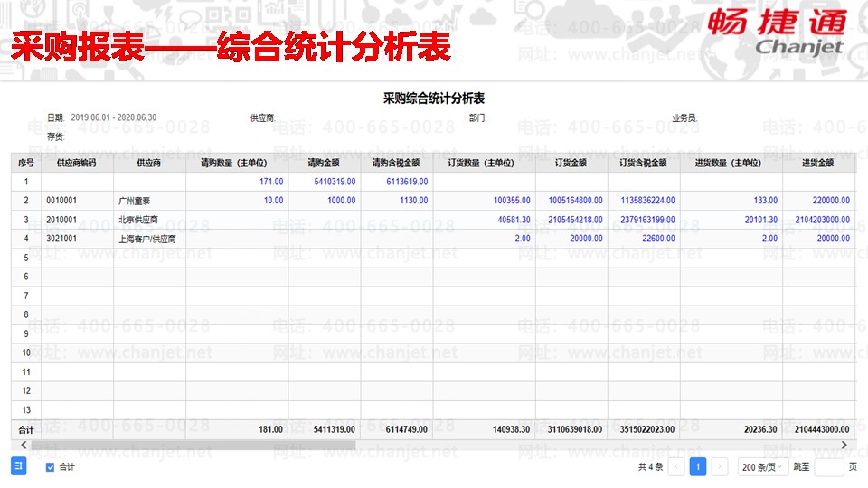
Task: Click the 进货数量 (主单位) column header
Action: pyautogui.click(x=731, y=163)
